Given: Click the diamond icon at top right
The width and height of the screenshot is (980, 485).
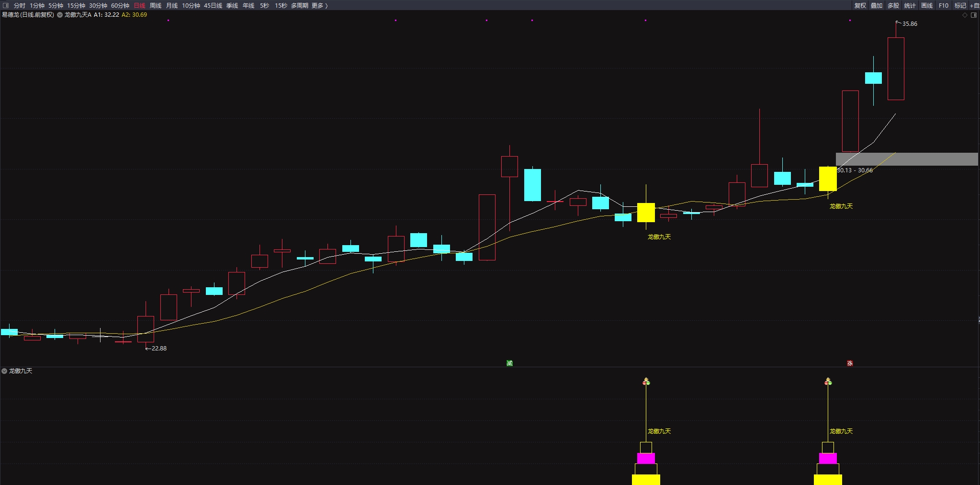Looking at the screenshot, I should coord(965,15).
